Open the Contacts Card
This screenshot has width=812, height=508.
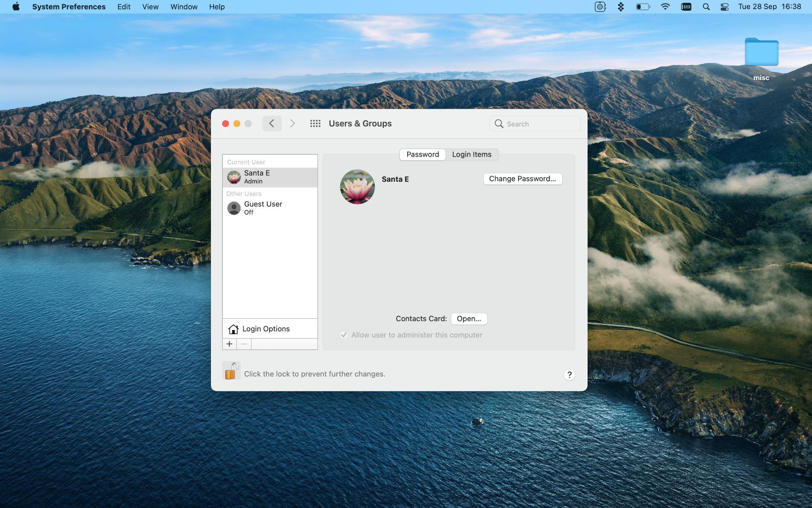click(469, 319)
